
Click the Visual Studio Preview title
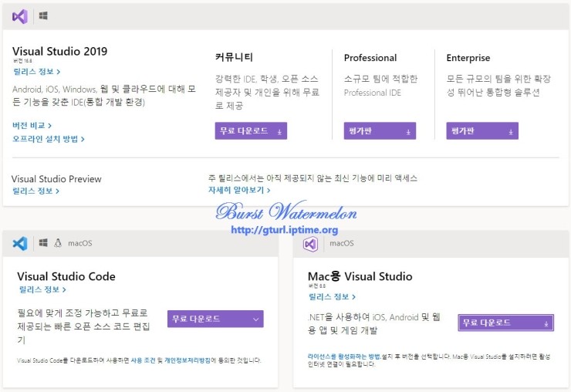click(x=56, y=179)
